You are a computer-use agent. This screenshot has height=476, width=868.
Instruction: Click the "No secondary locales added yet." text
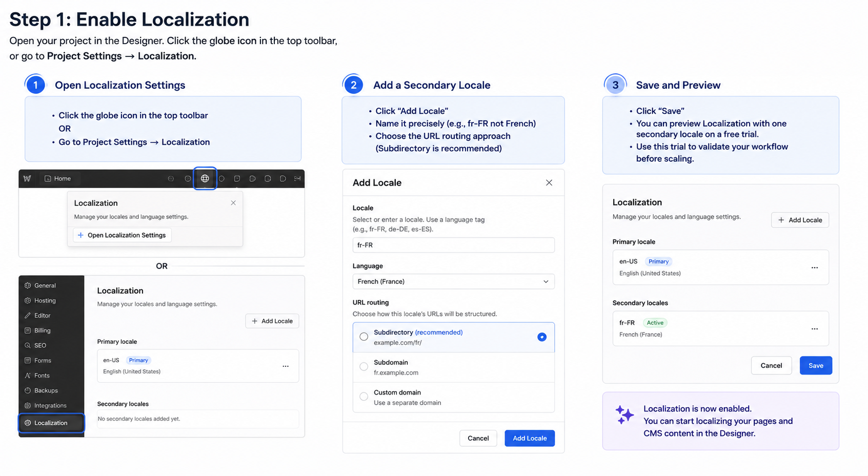[x=139, y=419]
